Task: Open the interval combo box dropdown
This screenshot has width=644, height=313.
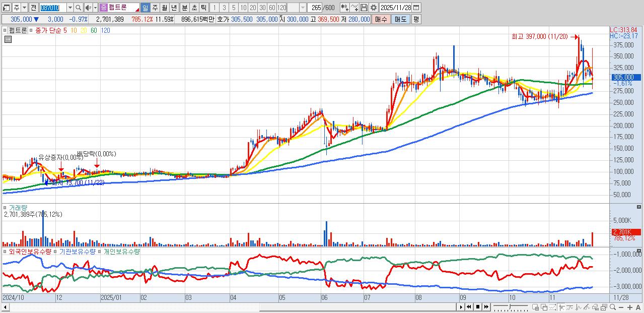Action: point(303,8)
